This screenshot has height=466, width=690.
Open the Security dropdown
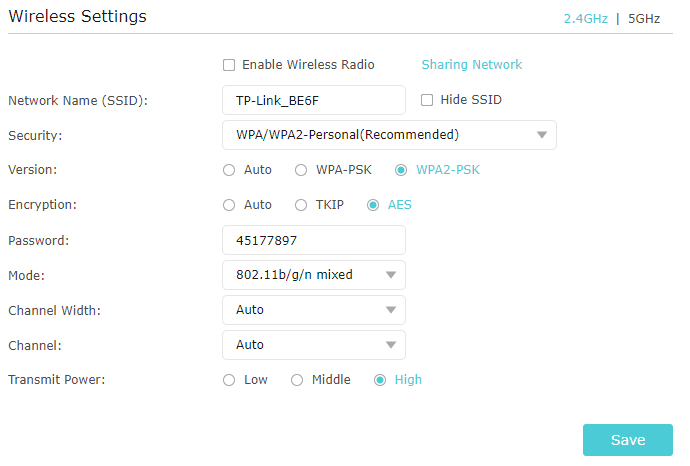coord(389,135)
